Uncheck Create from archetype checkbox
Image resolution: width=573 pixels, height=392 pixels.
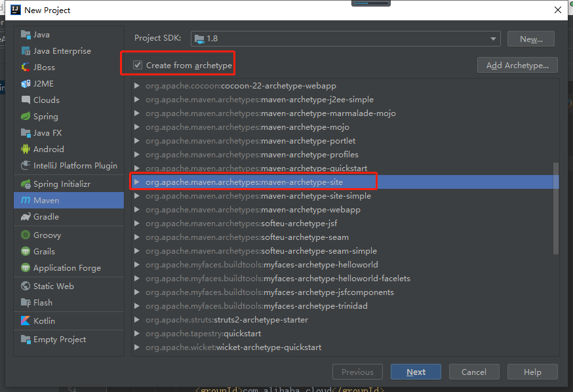(x=138, y=65)
